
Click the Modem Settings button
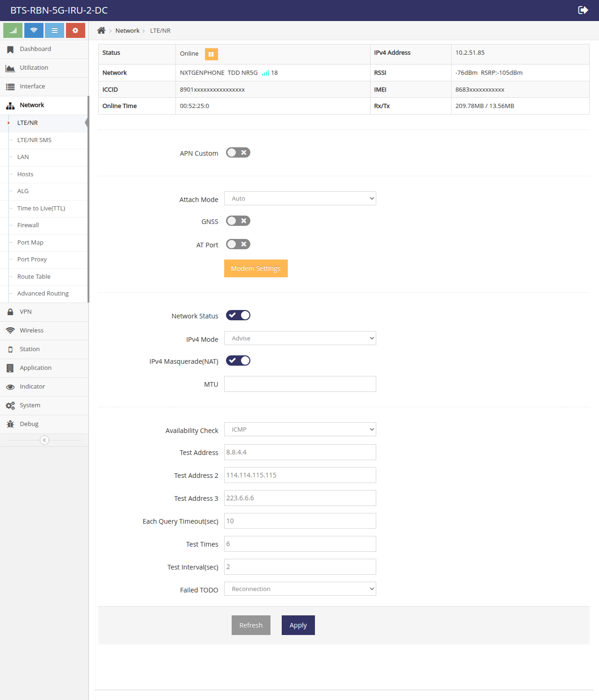click(256, 268)
